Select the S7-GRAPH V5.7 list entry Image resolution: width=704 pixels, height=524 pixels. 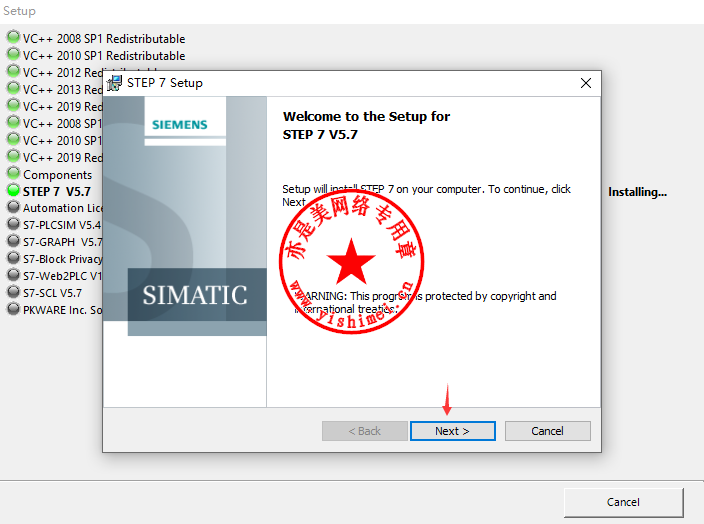click(63, 242)
